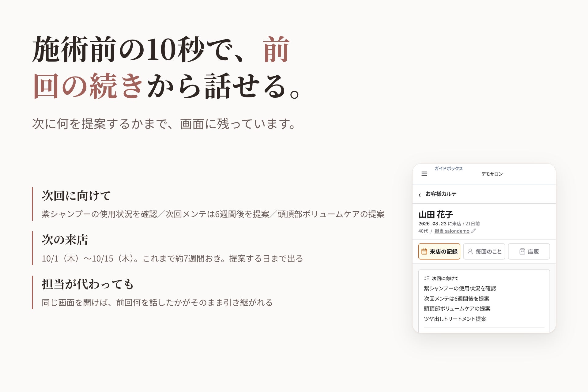Click the person icon on 毎回のこと
This screenshot has width=588, height=392.
(470, 251)
